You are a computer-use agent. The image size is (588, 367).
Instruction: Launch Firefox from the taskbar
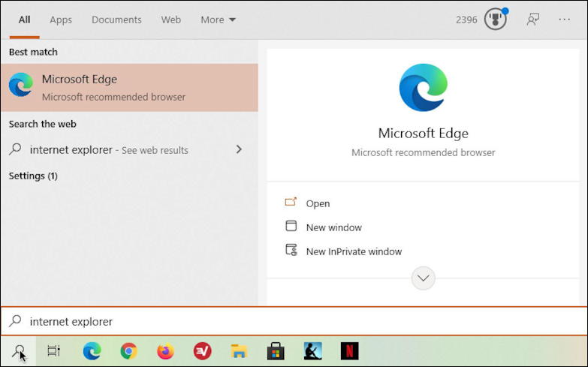pos(165,351)
